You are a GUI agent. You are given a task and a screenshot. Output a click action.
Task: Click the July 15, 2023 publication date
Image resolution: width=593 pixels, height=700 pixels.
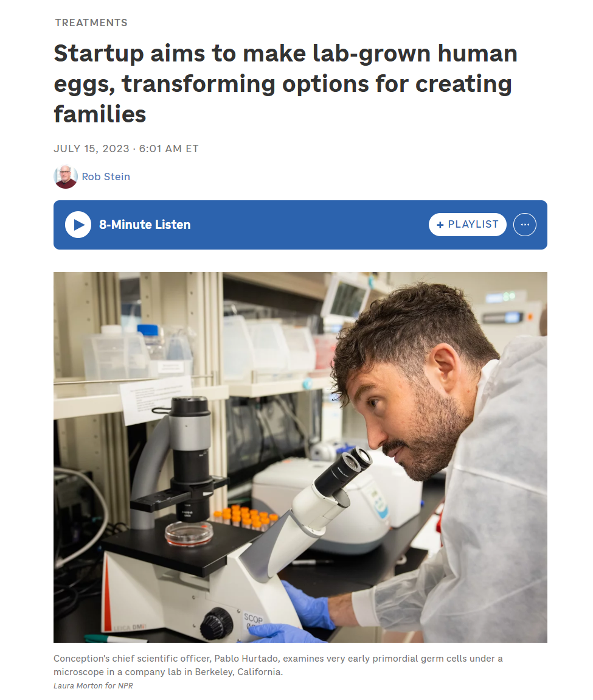[91, 149]
